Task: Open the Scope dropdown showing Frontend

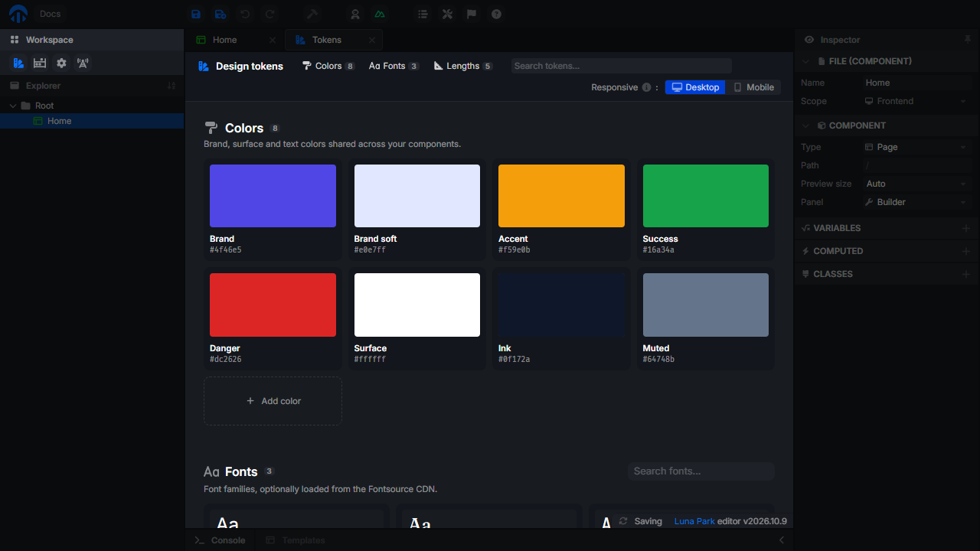Action: click(x=916, y=101)
